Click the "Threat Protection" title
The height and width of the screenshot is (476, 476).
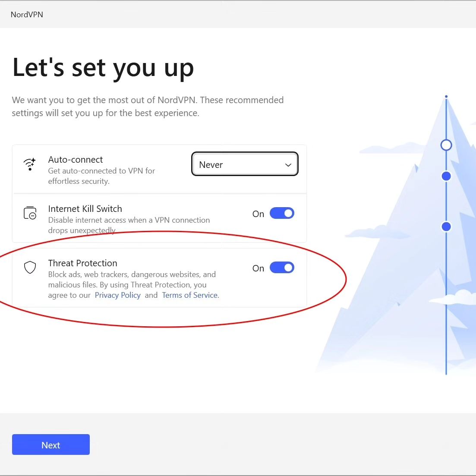(x=82, y=263)
